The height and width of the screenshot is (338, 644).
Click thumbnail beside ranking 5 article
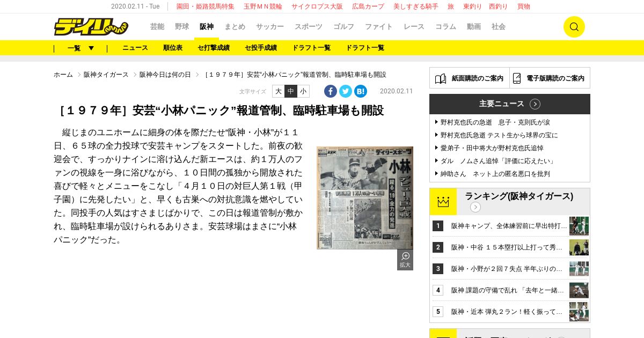click(x=579, y=312)
